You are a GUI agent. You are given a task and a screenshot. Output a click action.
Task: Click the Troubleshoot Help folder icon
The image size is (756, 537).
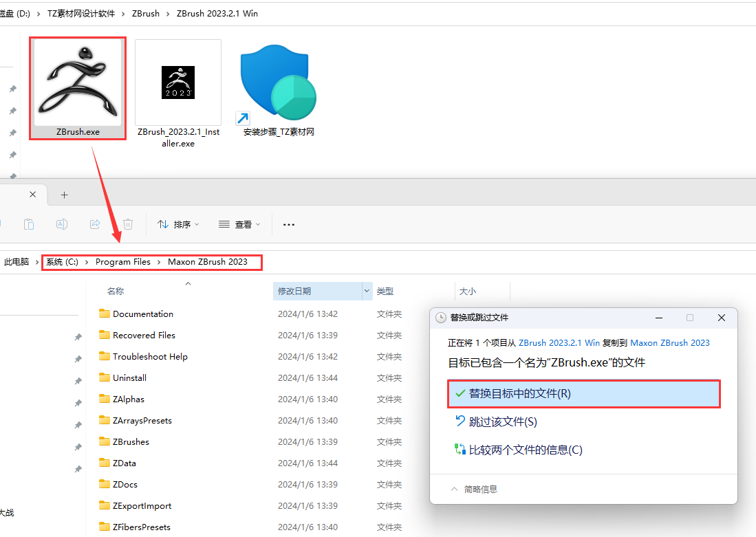click(105, 356)
